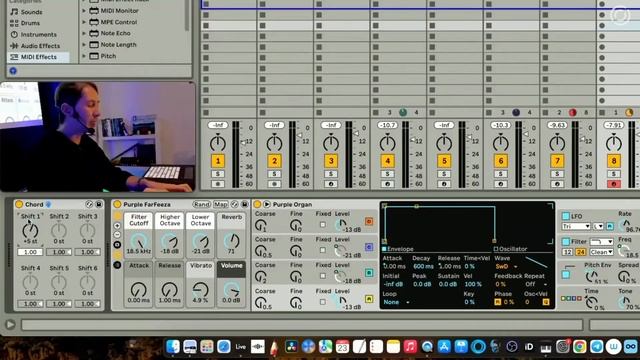Arm track 2 for recording
The width and height of the screenshot is (640, 360).
point(274,184)
